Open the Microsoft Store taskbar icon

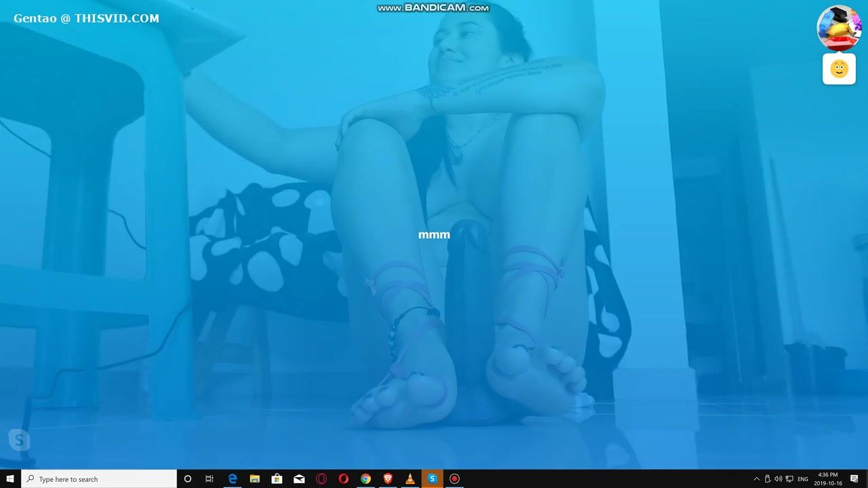pos(277,479)
